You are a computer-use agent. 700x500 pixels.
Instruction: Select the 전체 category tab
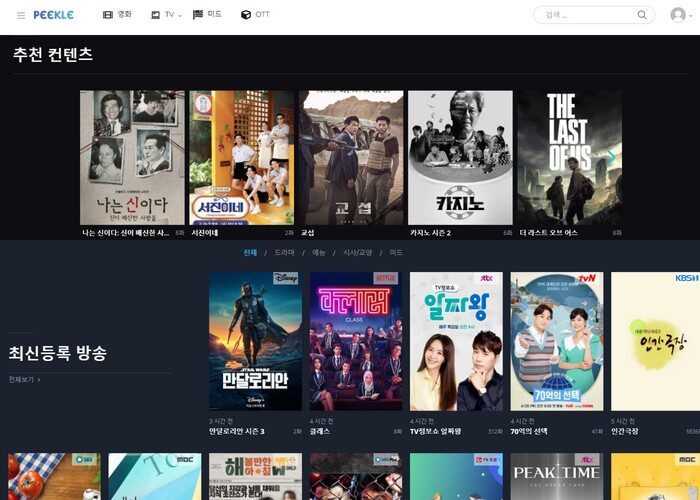(x=250, y=252)
